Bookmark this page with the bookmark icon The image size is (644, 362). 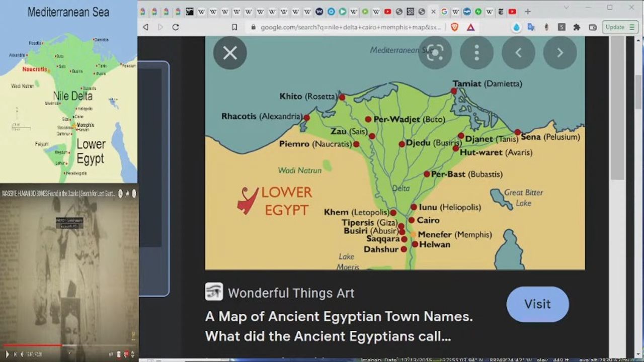(x=234, y=27)
